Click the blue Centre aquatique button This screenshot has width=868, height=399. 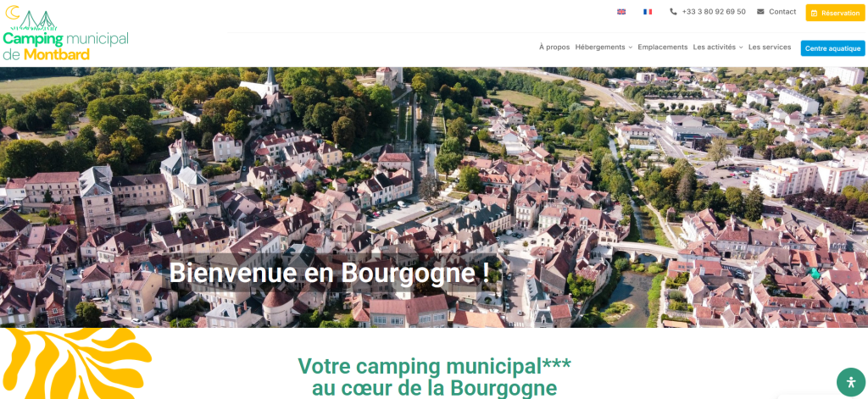click(x=832, y=48)
